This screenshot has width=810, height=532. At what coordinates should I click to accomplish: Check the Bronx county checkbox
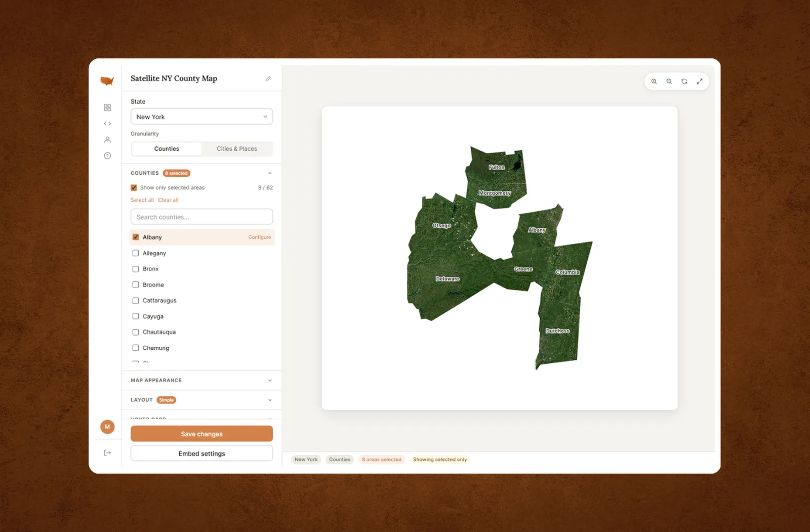tap(136, 269)
